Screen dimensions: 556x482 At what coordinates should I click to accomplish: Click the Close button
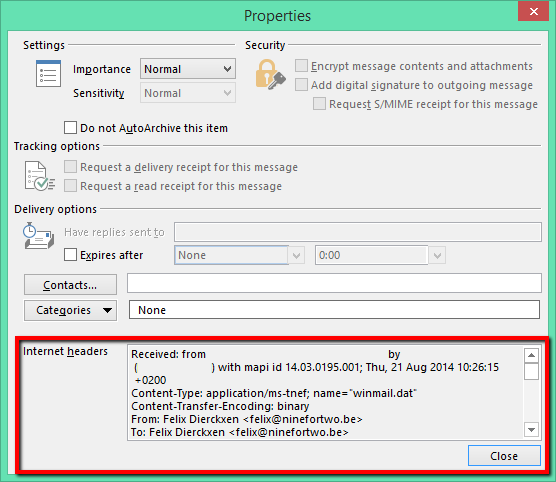pos(504,456)
